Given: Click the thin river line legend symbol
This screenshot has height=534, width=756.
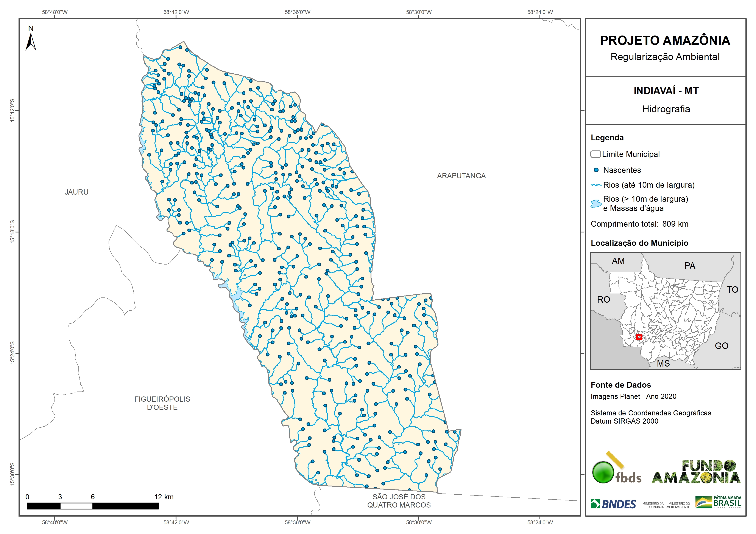Looking at the screenshot, I should click(x=596, y=185).
